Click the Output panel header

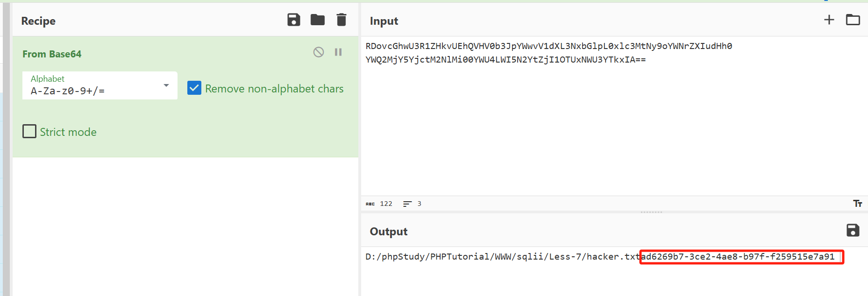[x=388, y=232]
